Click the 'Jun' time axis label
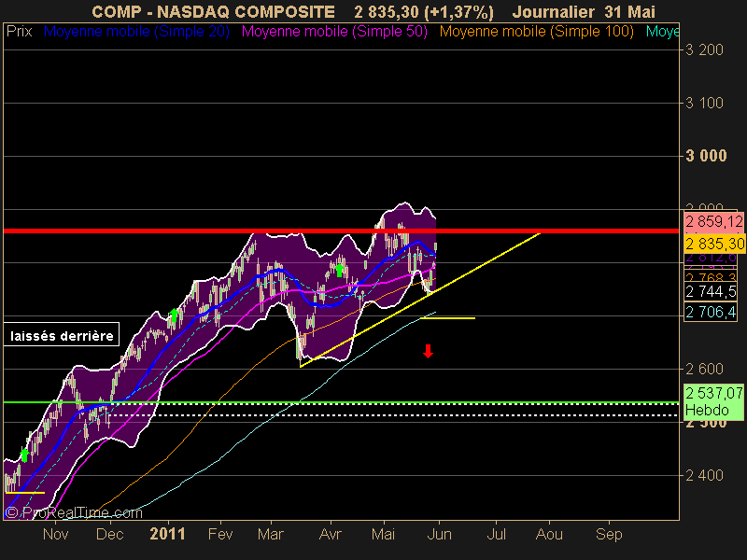The width and height of the screenshot is (747, 560). pyautogui.click(x=439, y=534)
